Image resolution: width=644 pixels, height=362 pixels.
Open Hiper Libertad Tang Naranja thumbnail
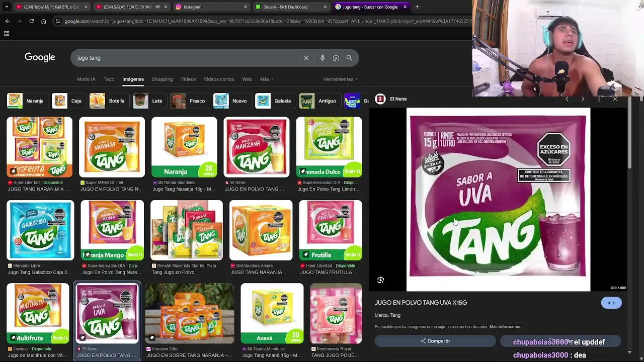(39, 147)
